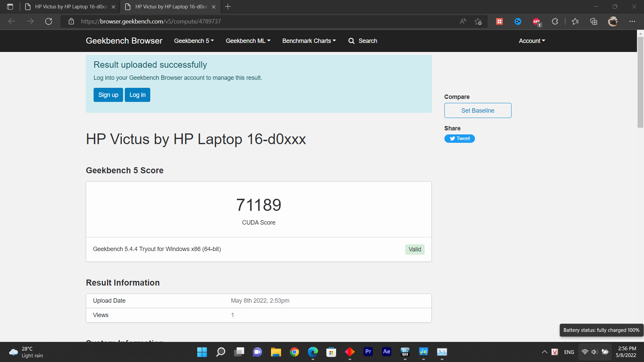This screenshot has width=644, height=362.
Task: Open taskbar Search
Action: (x=221, y=352)
